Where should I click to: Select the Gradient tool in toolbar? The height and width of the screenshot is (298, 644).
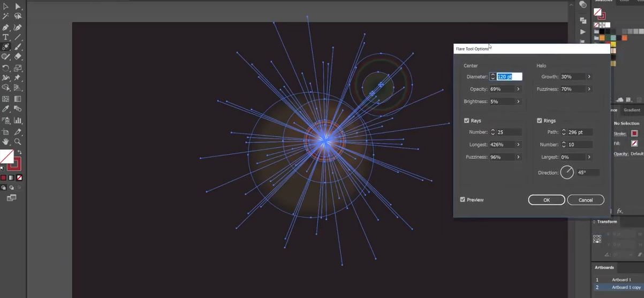coord(18,99)
